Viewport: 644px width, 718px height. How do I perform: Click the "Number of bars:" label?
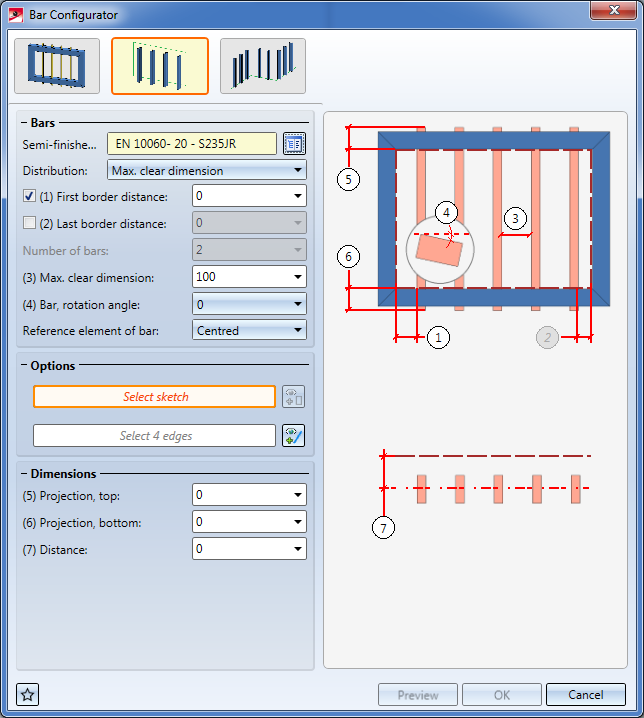click(65, 251)
